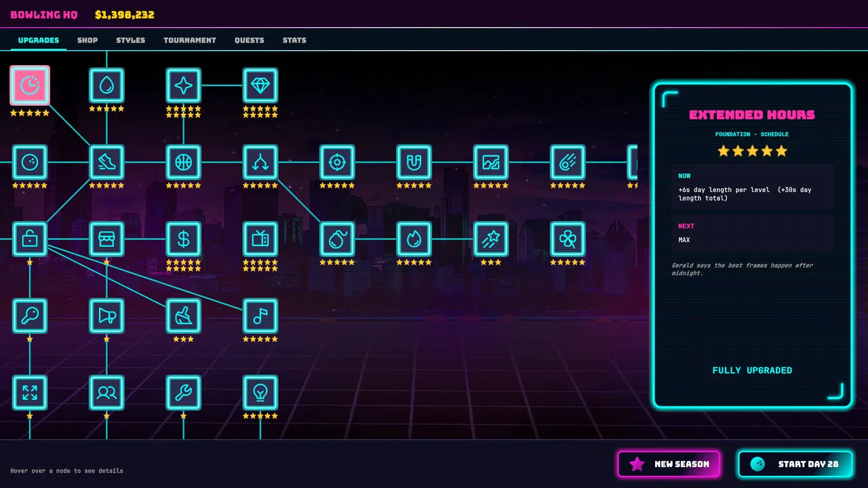
Task: Click the bowling shoe upgrade node
Action: tap(106, 162)
